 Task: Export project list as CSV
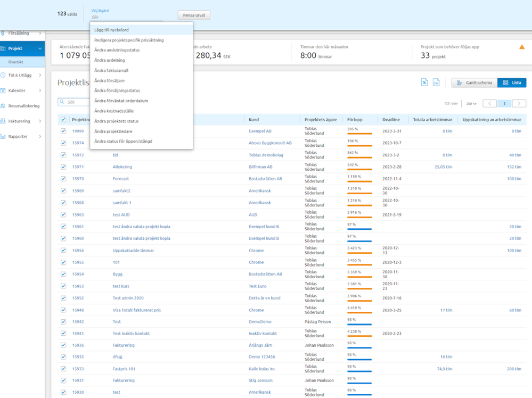click(436, 82)
